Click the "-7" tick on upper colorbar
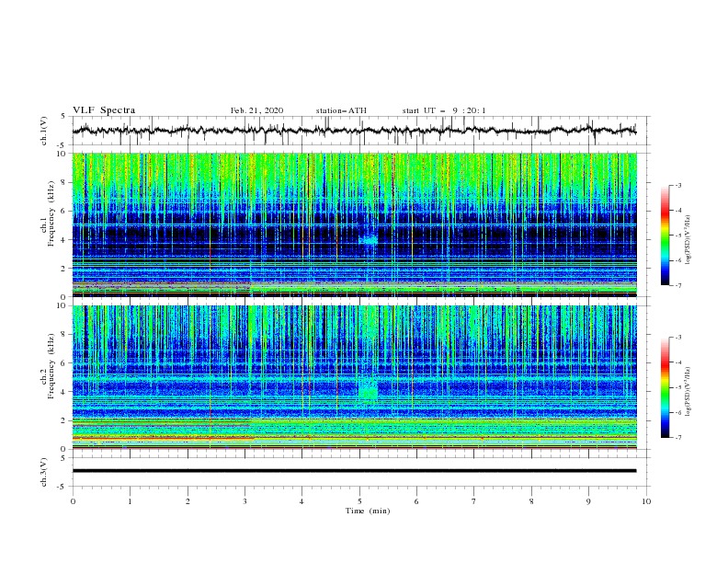The width and height of the screenshot is (728, 563). pyautogui.click(x=677, y=285)
